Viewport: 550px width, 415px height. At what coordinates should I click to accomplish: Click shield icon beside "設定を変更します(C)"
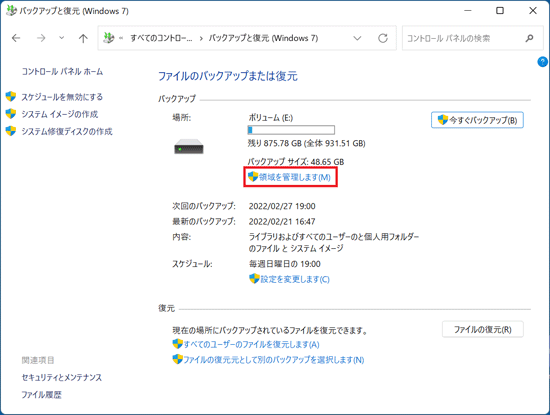254,279
